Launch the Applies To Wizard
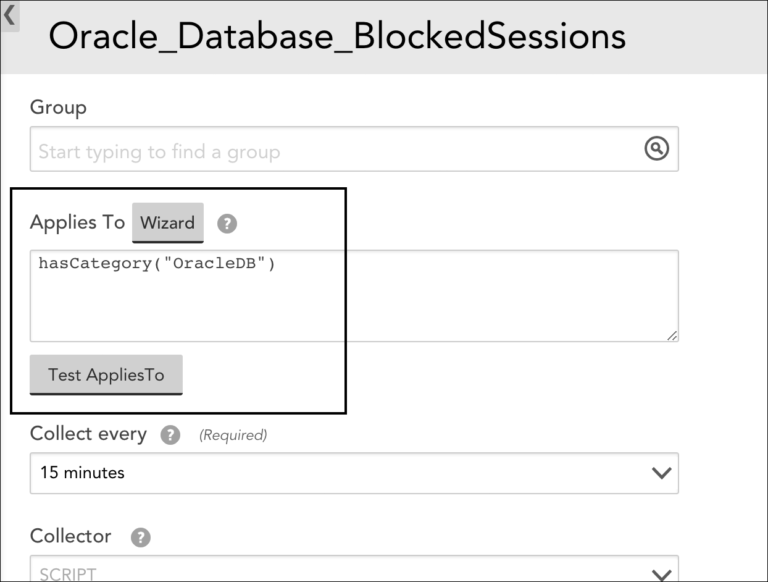This screenshot has height=582, width=768. coord(168,223)
